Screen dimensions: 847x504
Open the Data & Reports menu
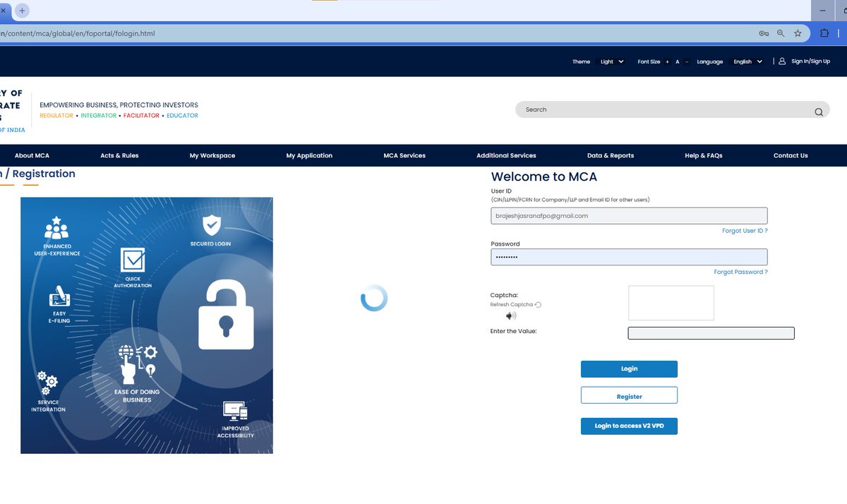tap(611, 155)
